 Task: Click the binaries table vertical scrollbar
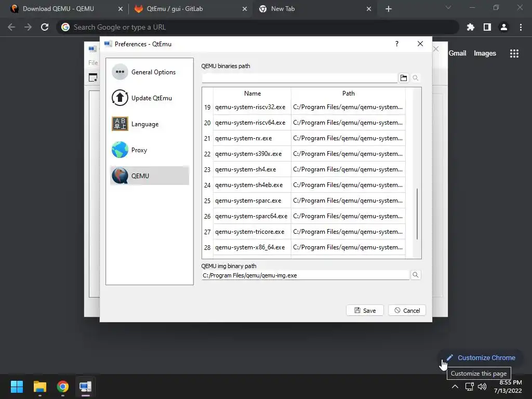pyautogui.click(x=417, y=214)
